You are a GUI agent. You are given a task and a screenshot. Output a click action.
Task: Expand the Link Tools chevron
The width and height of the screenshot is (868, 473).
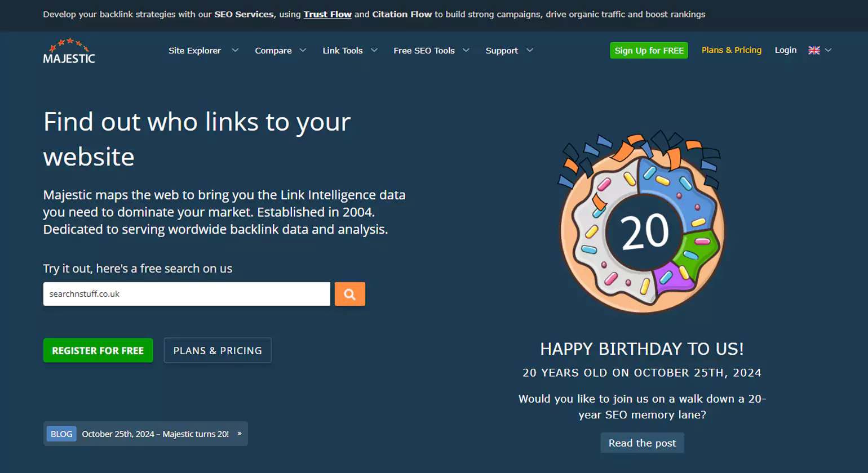click(374, 50)
